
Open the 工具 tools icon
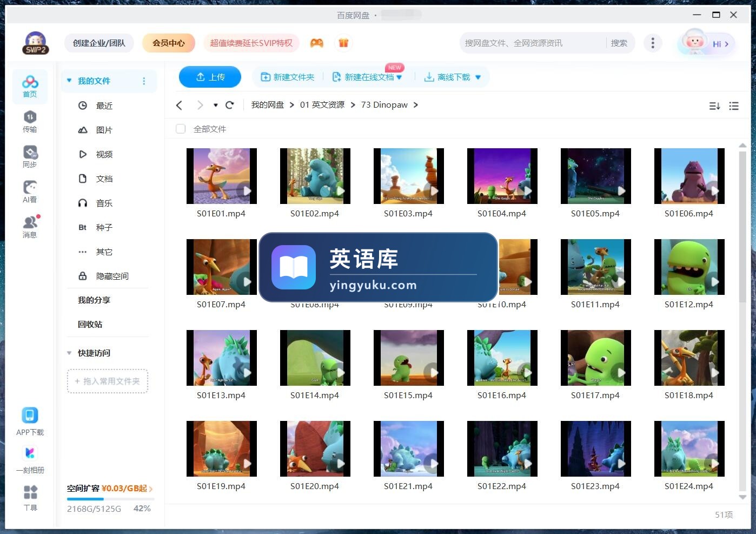30,498
